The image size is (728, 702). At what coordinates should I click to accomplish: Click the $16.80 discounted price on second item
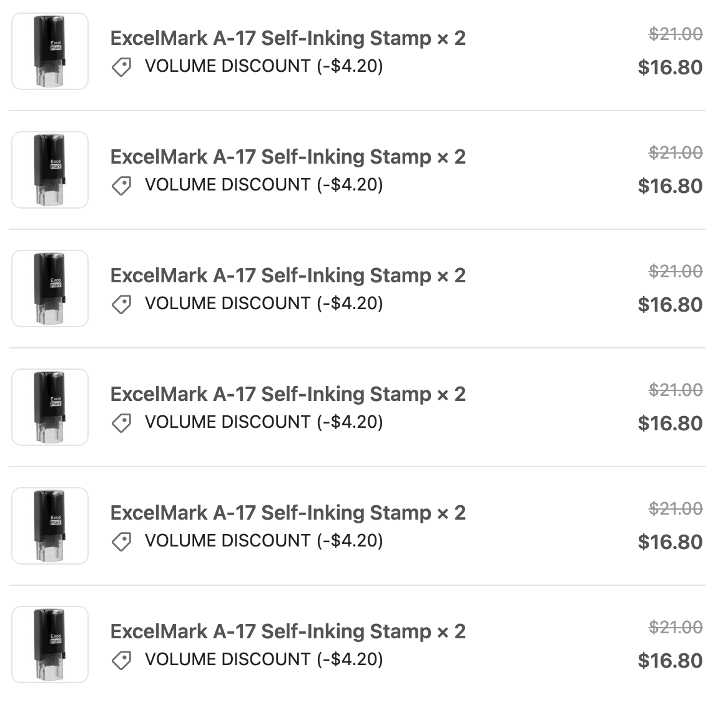pos(669,185)
